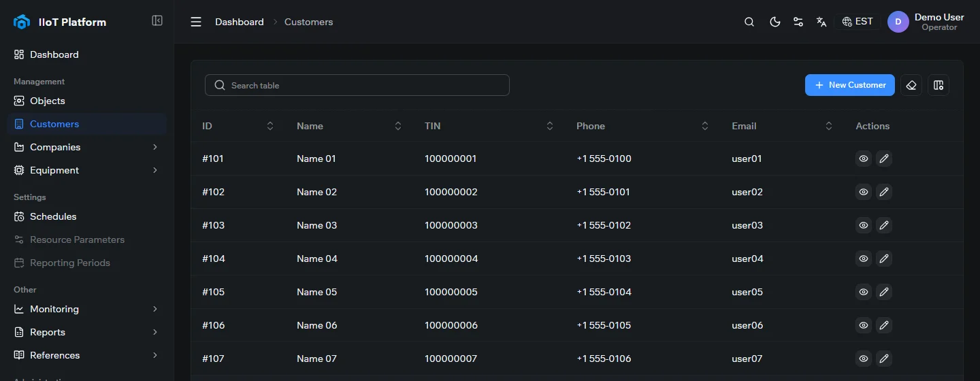The height and width of the screenshot is (381, 980).
Task: Open Schedules in the sidebar
Action: click(x=86, y=216)
